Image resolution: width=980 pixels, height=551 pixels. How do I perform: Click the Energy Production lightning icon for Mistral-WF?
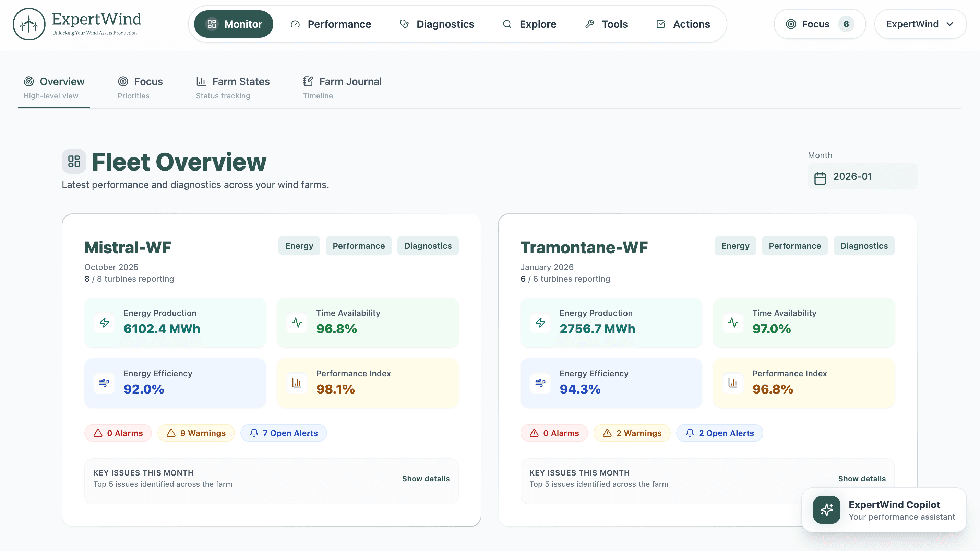click(104, 323)
